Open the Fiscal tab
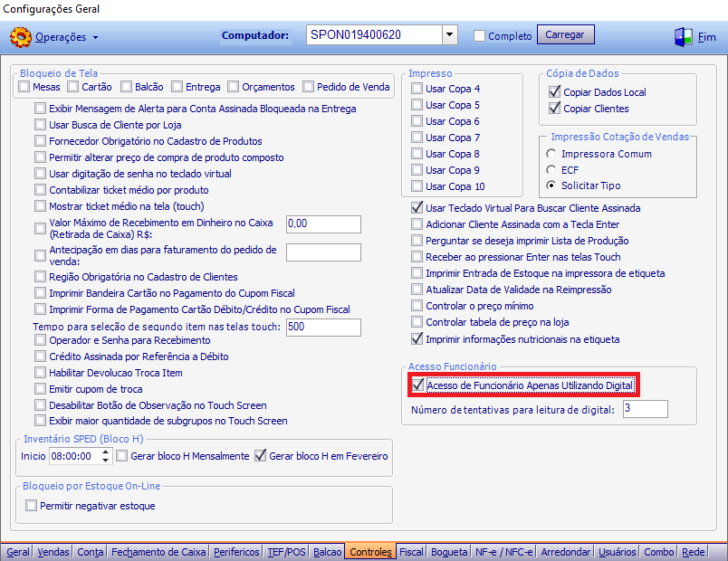The width and height of the screenshot is (728, 561). pyautogui.click(x=411, y=552)
